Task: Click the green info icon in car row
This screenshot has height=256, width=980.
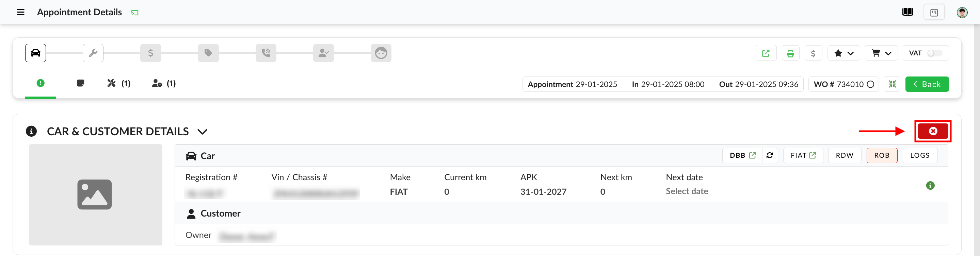Action: 930,185
